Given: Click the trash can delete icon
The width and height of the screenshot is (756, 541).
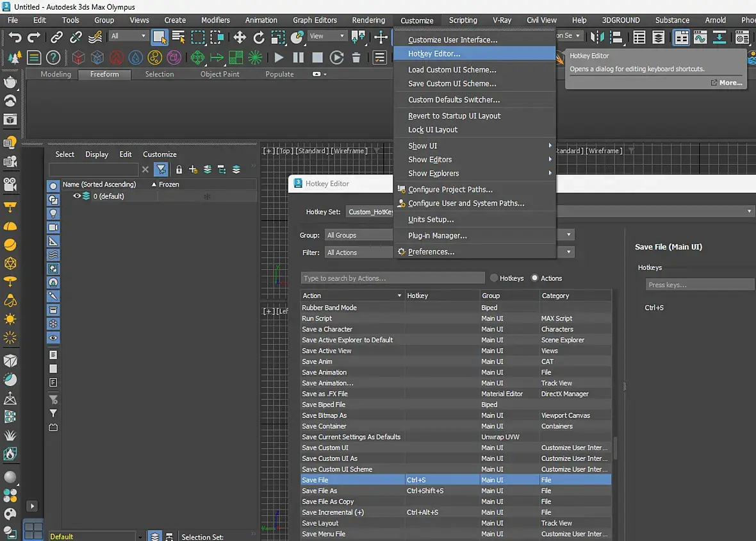Looking at the screenshot, I should 356,58.
